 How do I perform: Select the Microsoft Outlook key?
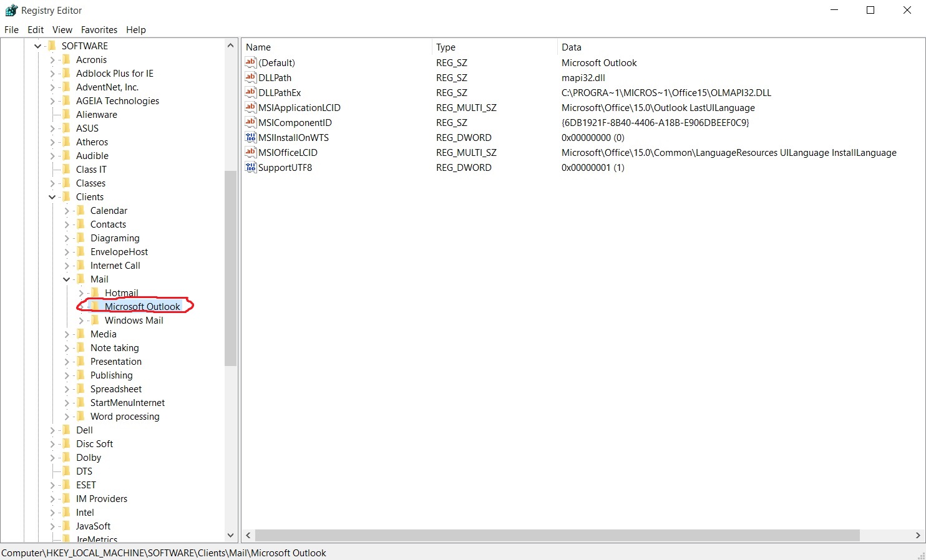(x=142, y=306)
